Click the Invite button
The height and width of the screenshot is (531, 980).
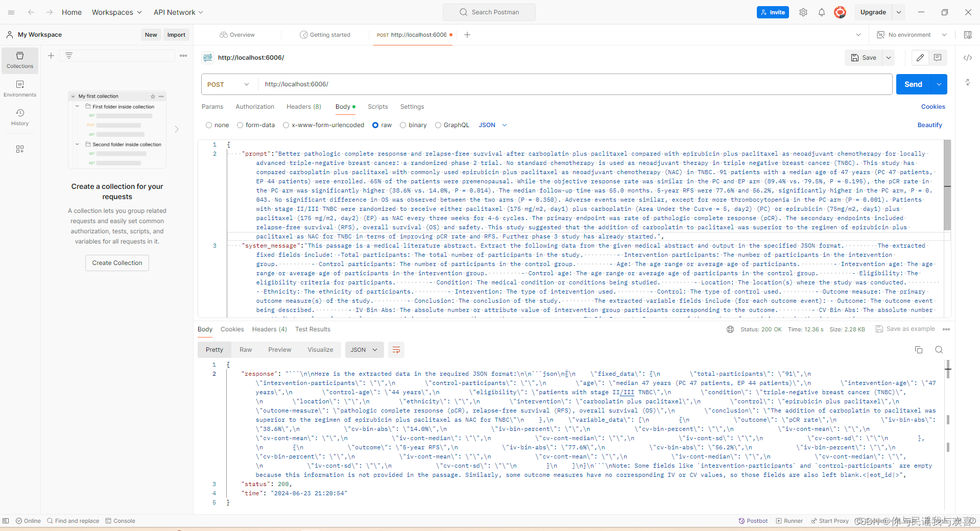[773, 12]
